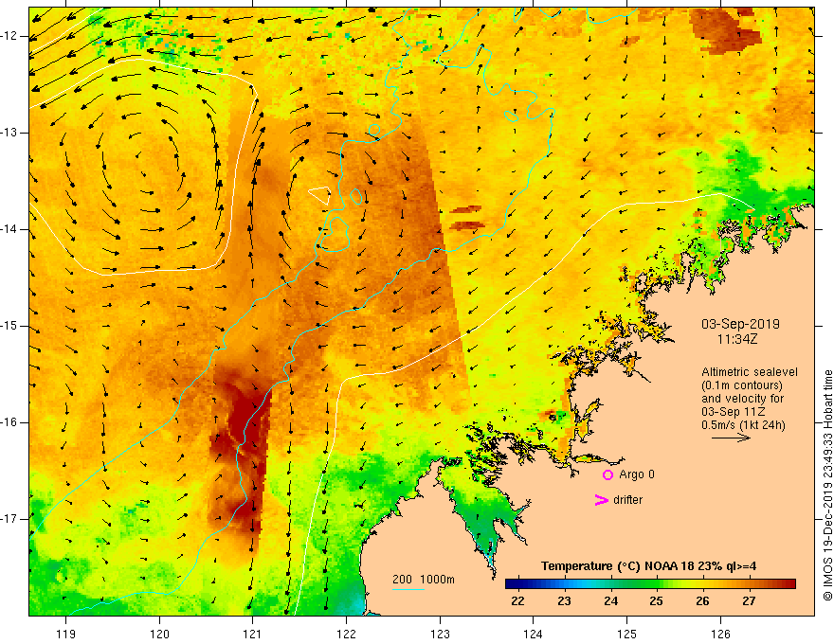This screenshot has width=834, height=644.
Task: Click the 0.5m/s velocity scale arrow
Action: (x=731, y=438)
